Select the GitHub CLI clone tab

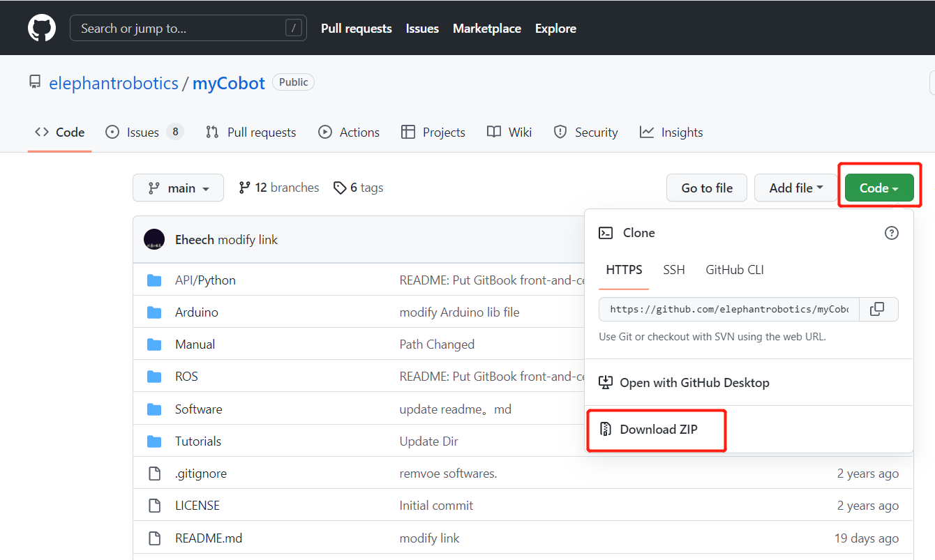click(734, 270)
